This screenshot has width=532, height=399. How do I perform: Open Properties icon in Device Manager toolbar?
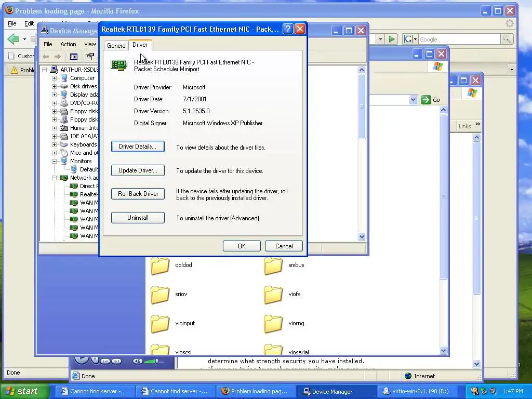pos(89,57)
